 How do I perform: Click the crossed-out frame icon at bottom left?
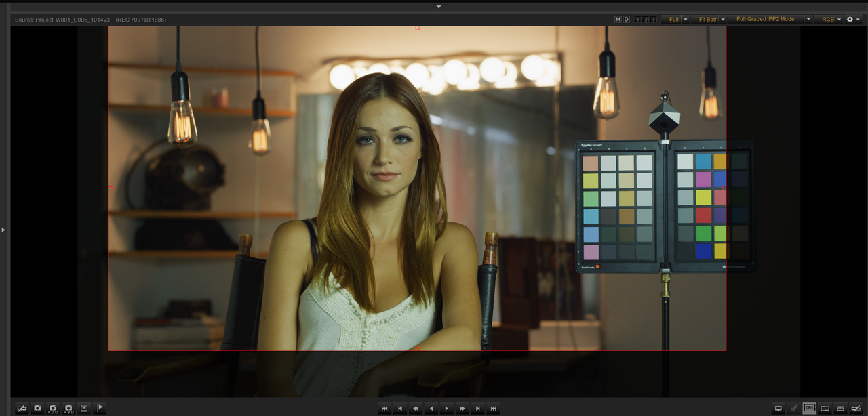pyautogui.click(x=22, y=409)
